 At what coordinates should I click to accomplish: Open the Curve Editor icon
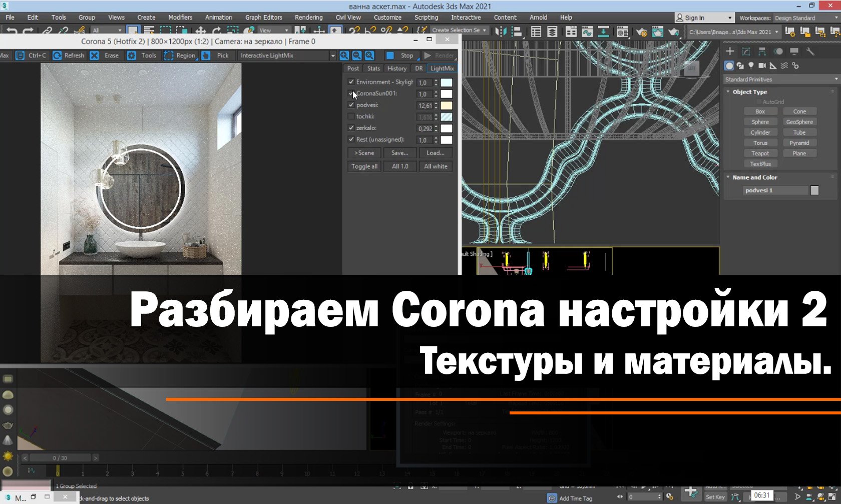click(x=587, y=32)
